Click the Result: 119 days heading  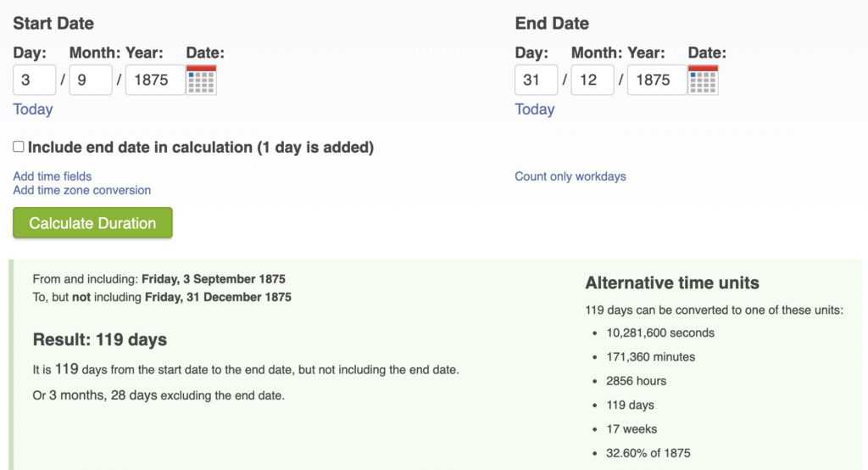100,340
